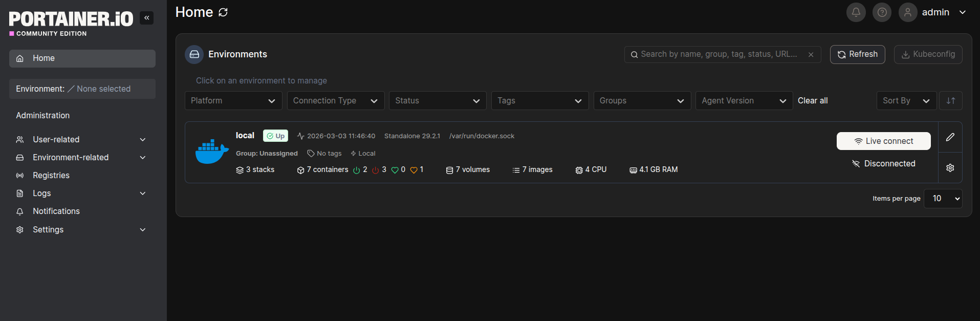Open the admin user menu chevron
Image resolution: width=980 pixels, height=321 pixels.
(963, 12)
